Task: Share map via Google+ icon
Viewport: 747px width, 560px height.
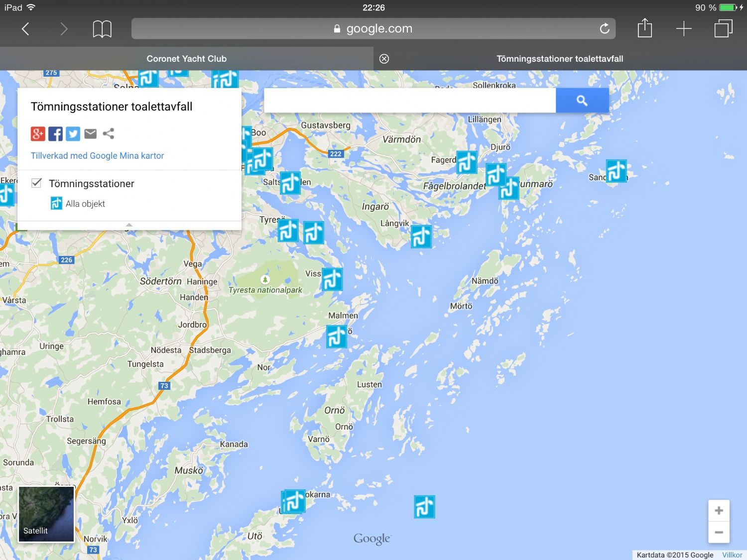Action: (x=38, y=133)
